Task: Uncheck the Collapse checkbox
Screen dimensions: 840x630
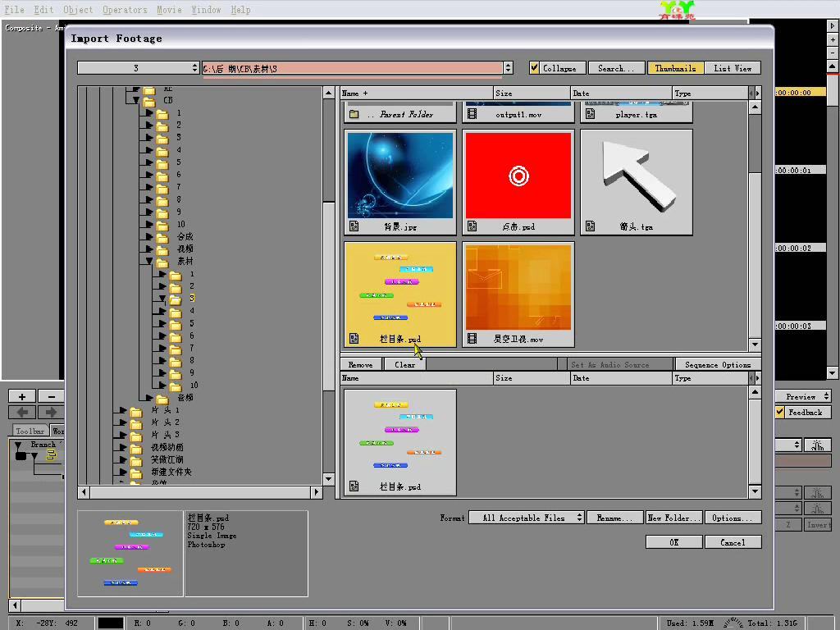Action: pyautogui.click(x=534, y=67)
